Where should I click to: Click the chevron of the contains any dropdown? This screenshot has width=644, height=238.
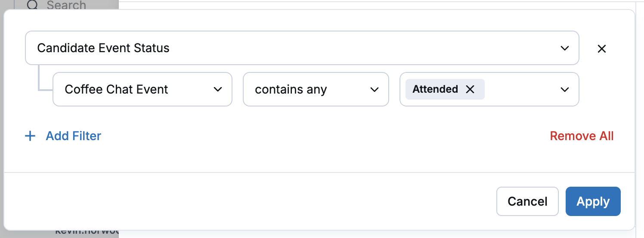click(375, 89)
